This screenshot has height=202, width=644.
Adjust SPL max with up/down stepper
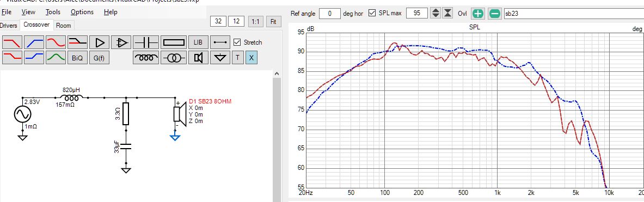coord(435,13)
